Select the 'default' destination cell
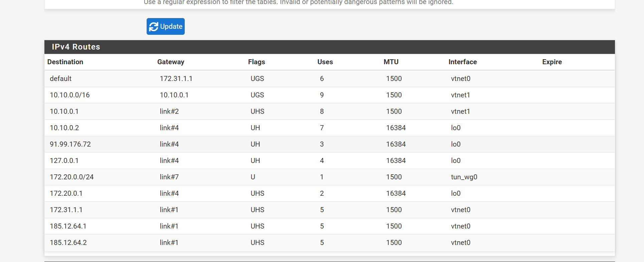 point(60,79)
